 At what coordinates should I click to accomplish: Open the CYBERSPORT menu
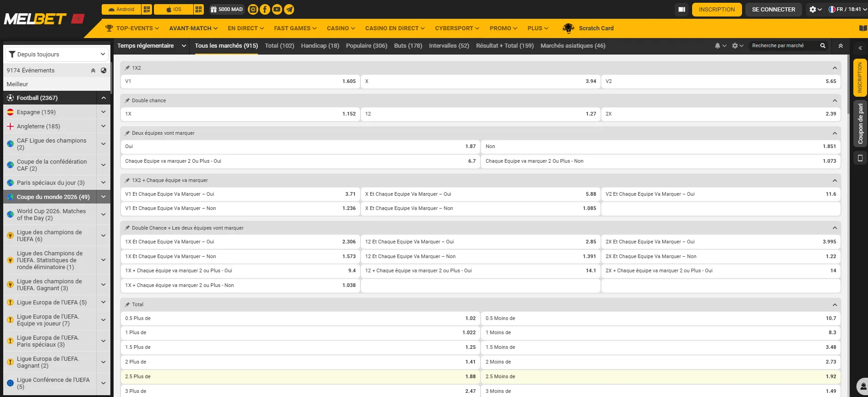click(457, 28)
